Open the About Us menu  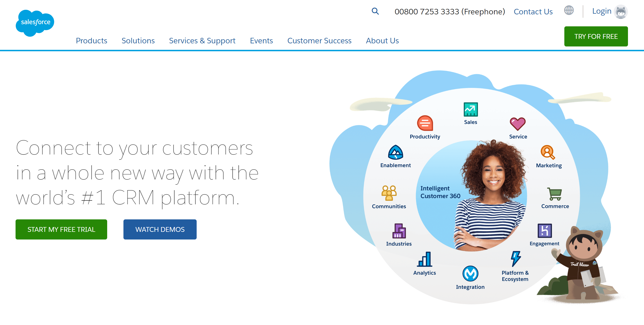coord(382,40)
